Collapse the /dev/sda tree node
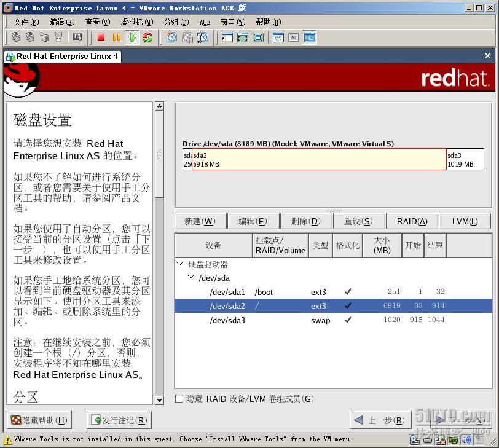The image size is (499, 448). 191,277
